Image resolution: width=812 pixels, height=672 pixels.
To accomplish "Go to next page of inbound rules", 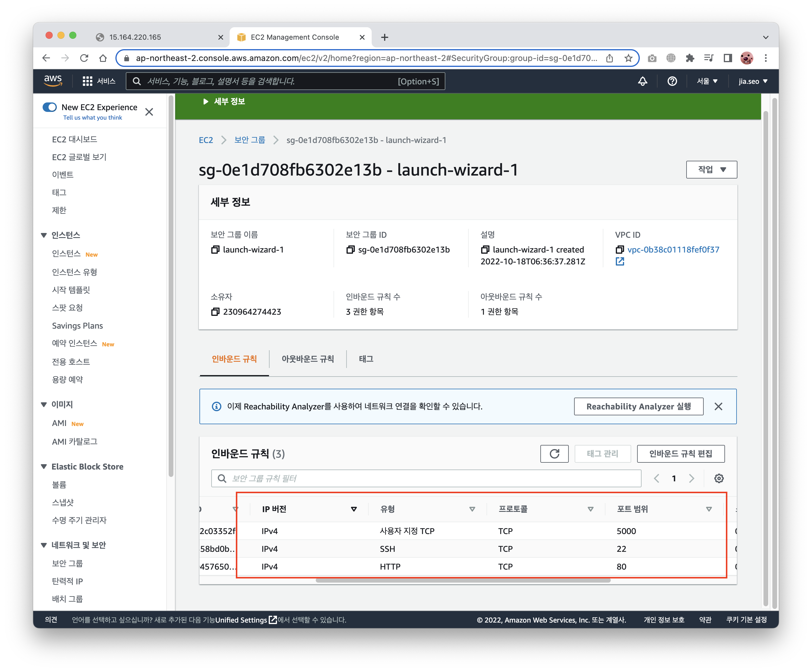I will tap(691, 479).
